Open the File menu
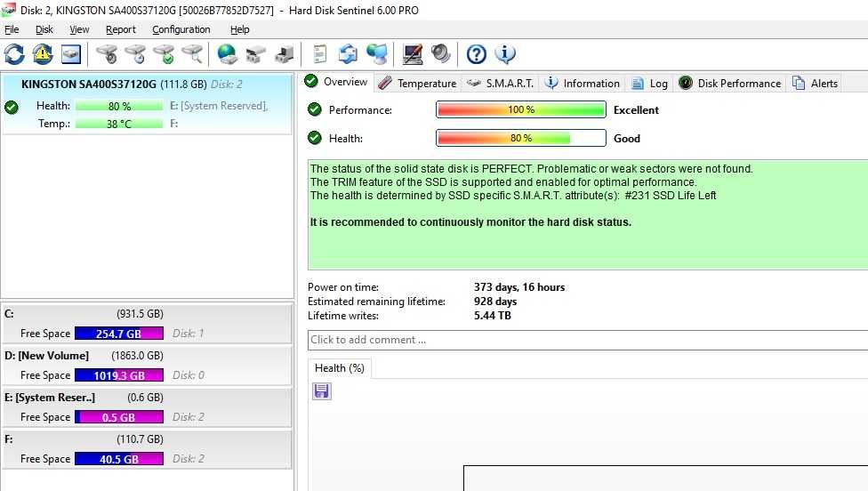Screen dimensions: 868x491 click(12, 29)
